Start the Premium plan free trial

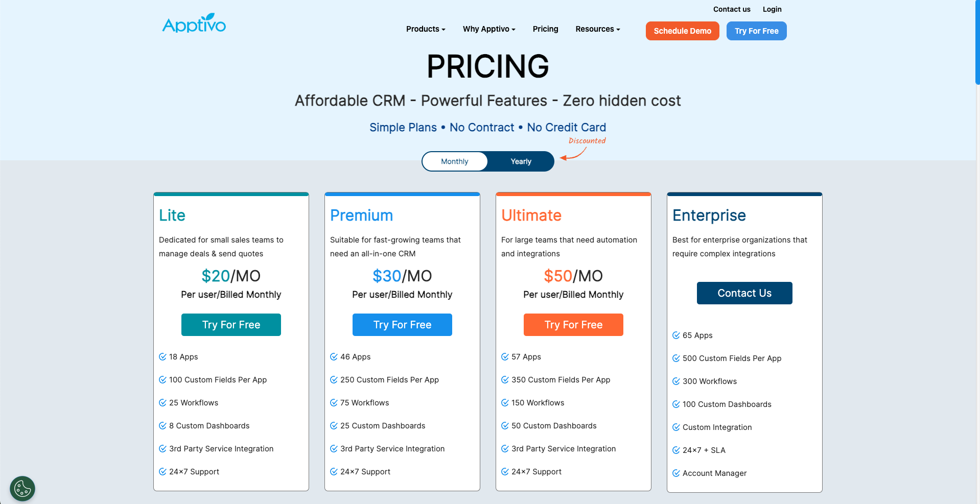click(402, 325)
